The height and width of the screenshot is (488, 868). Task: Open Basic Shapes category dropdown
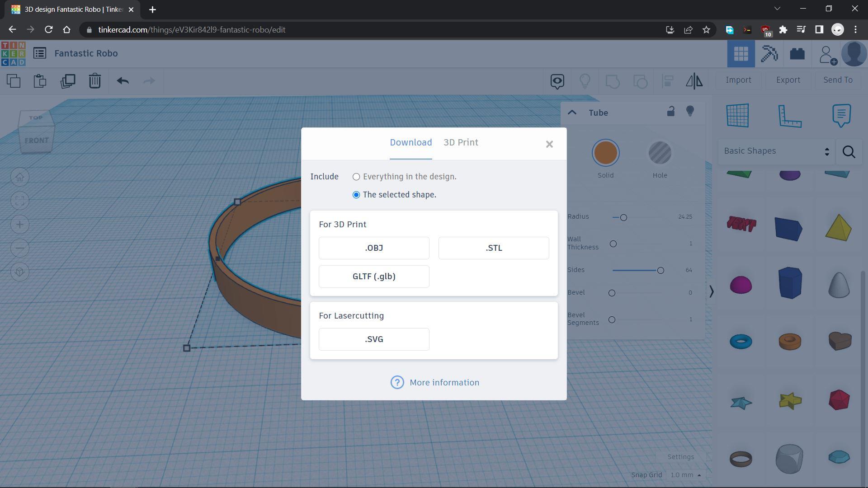coord(776,151)
